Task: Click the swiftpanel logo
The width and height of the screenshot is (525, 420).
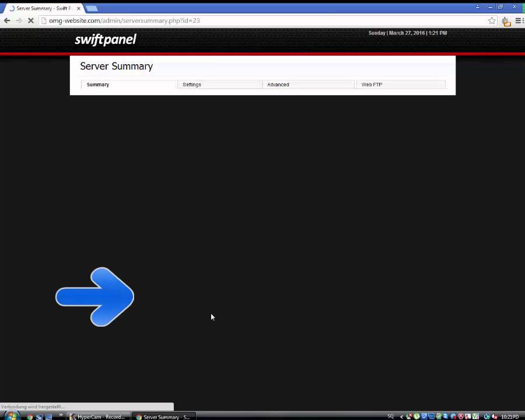Action: click(x=106, y=40)
